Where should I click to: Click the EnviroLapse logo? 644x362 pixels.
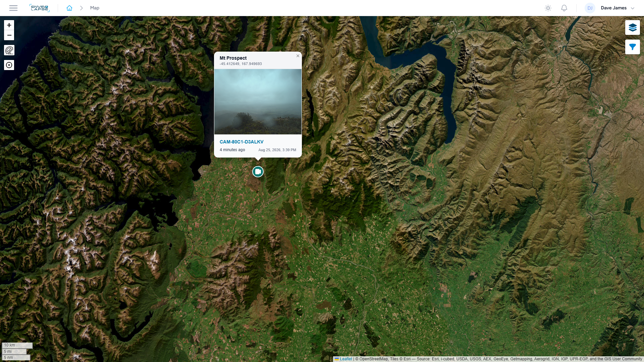point(40,8)
